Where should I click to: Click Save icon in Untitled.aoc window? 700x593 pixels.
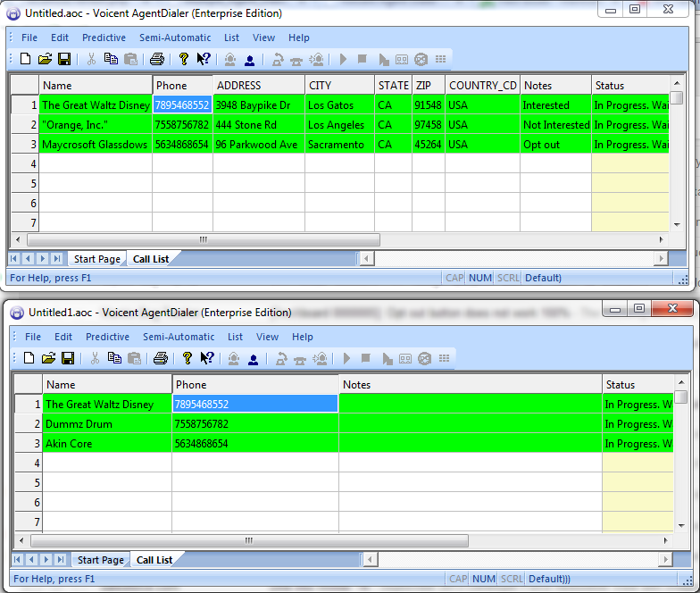64,59
